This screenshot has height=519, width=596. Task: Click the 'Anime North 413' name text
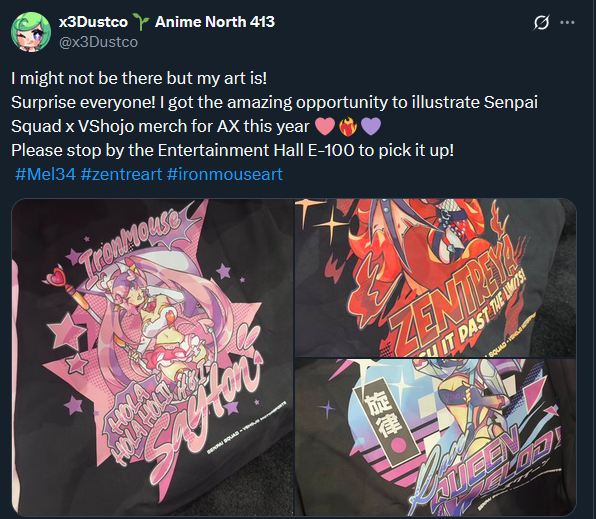point(215,22)
